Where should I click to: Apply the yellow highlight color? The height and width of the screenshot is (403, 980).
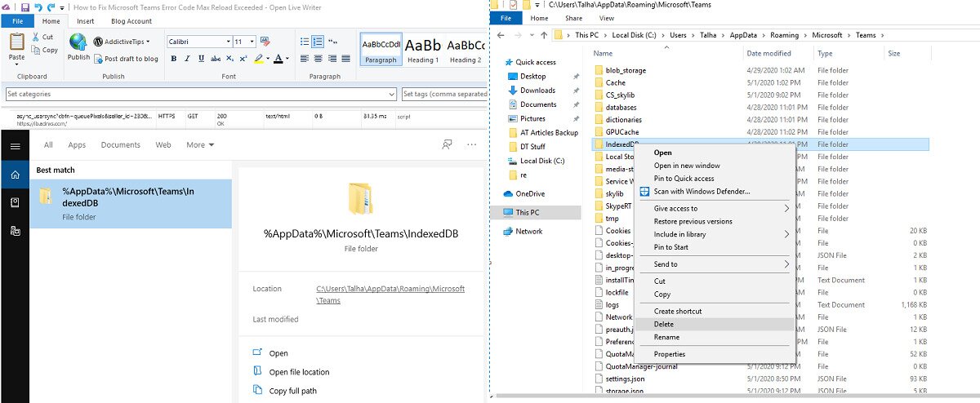pyautogui.click(x=258, y=59)
